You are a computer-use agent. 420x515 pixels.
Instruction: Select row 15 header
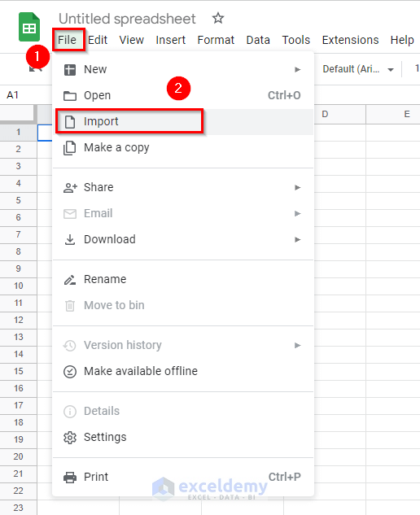(19, 371)
